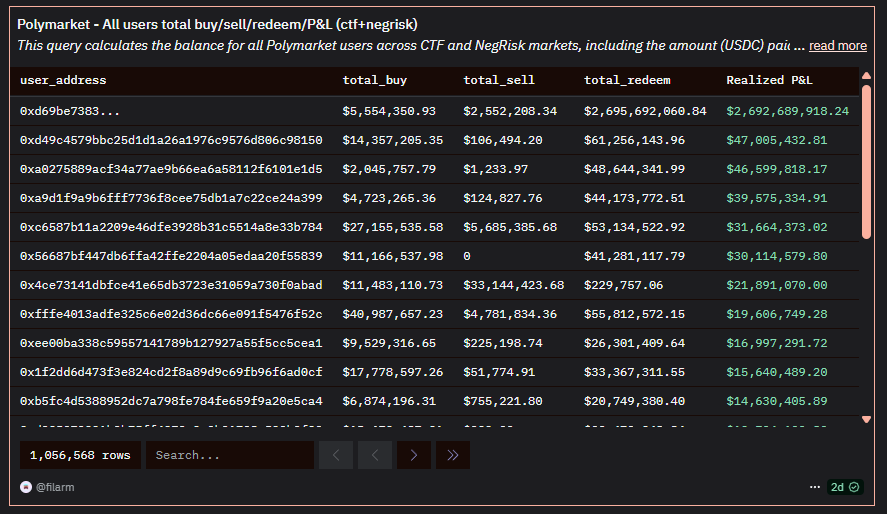Click total_sell value $755,221.80

[x=503, y=401]
